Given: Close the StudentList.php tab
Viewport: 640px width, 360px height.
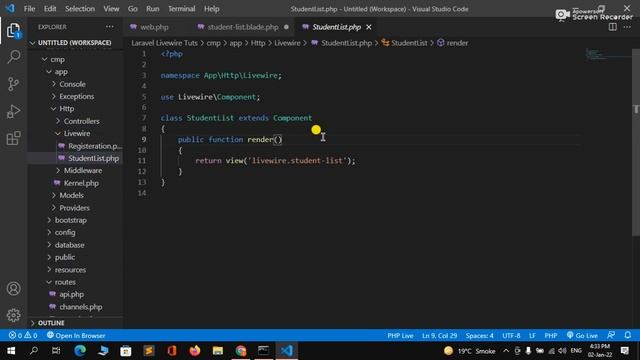Looking at the screenshot, I should [x=369, y=27].
